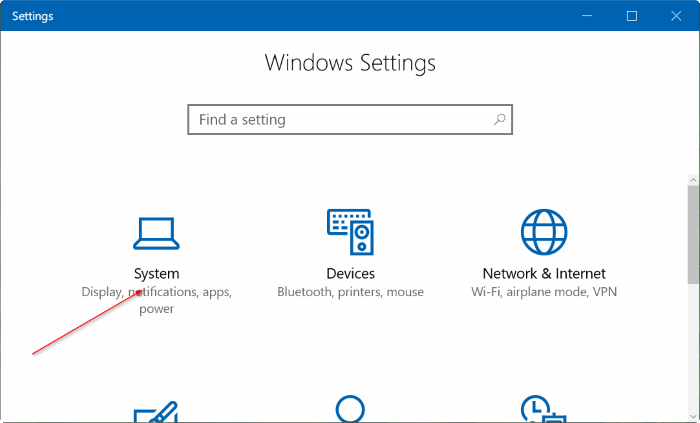
Task: Maximize the Settings window
Action: pyautogui.click(x=632, y=16)
